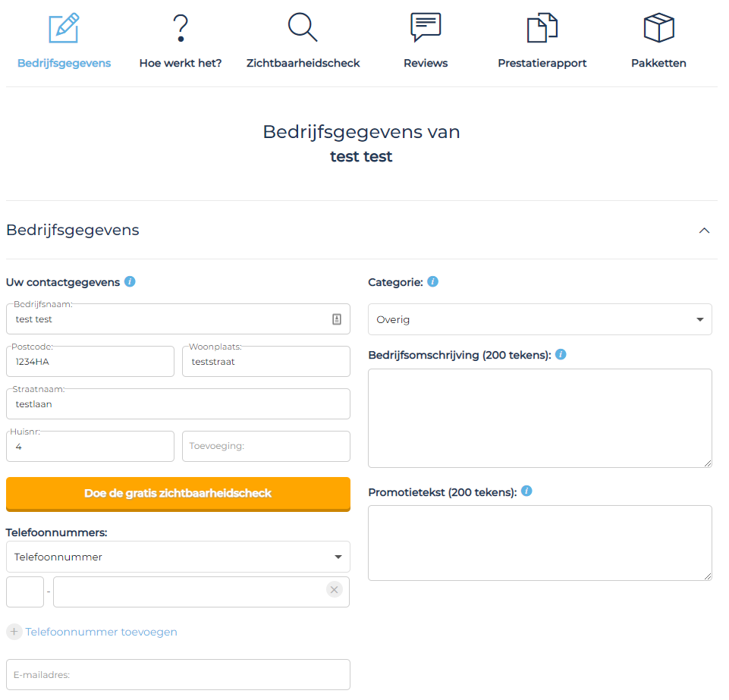Click info icon beside Categorie label
The width and height of the screenshot is (729, 700).
click(433, 281)
